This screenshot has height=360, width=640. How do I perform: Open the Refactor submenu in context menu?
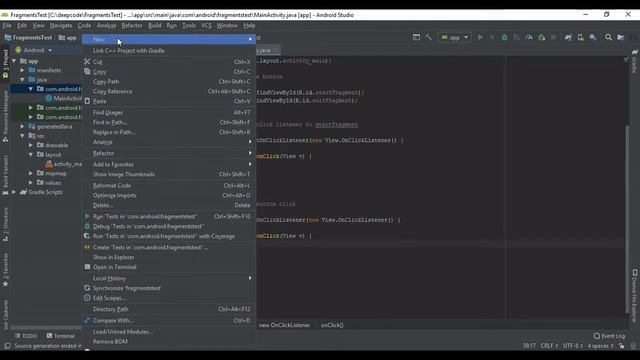[169, 153]
